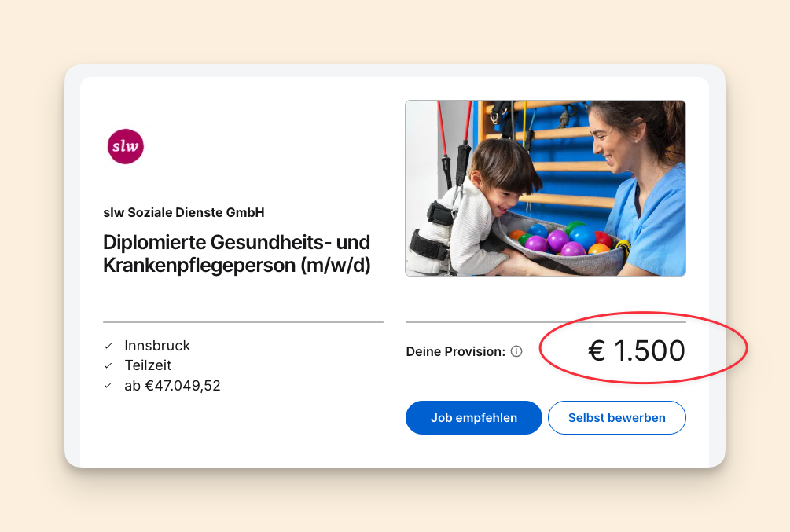Click the checkmark next to Innsbruck
The height and width of the screenshot is (532, 790).
pos(108,346)
